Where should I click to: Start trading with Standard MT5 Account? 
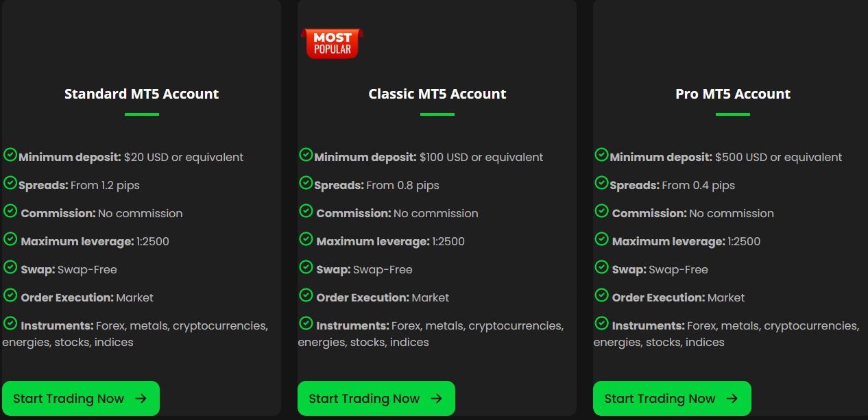pos(81,399)
